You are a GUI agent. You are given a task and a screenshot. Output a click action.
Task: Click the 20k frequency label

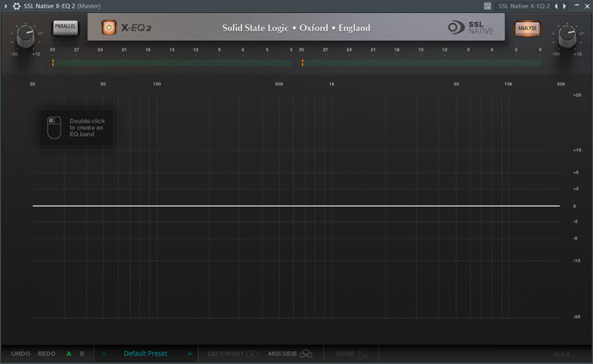(x=561, y=84)
